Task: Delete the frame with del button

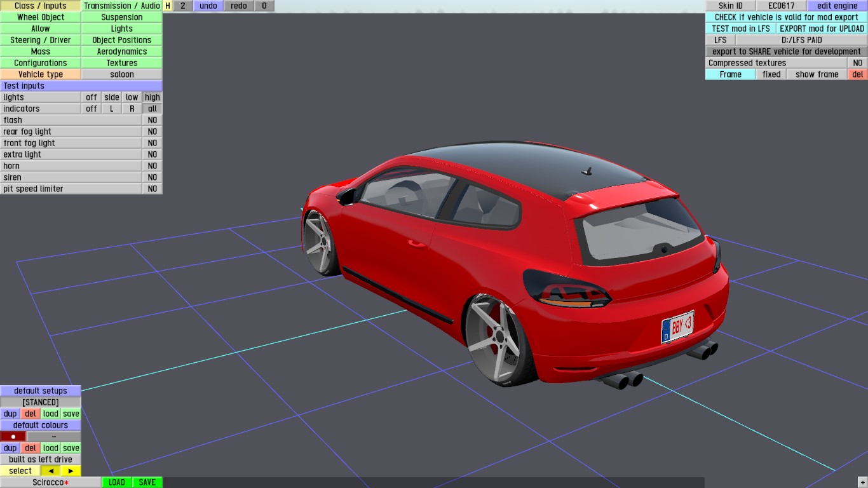Action: coord(858,74)
